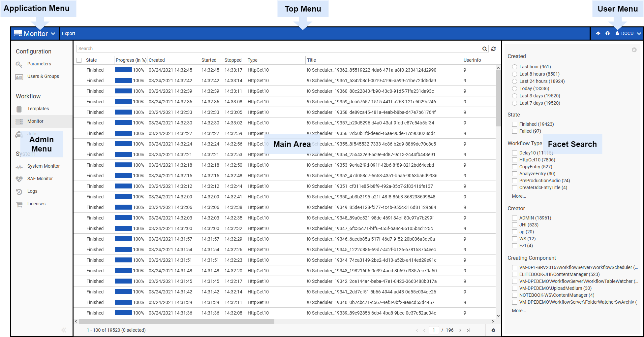Open Templates in the Workflow menu

38,109
